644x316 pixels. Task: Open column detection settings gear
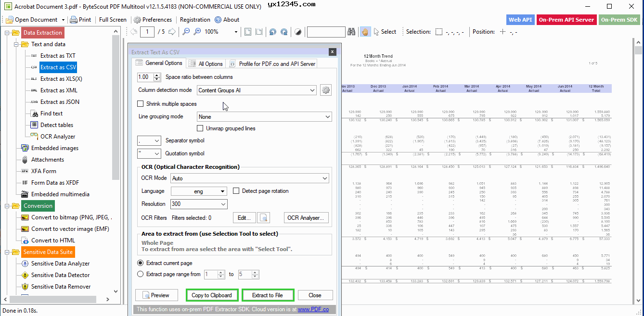click(326, 90)
